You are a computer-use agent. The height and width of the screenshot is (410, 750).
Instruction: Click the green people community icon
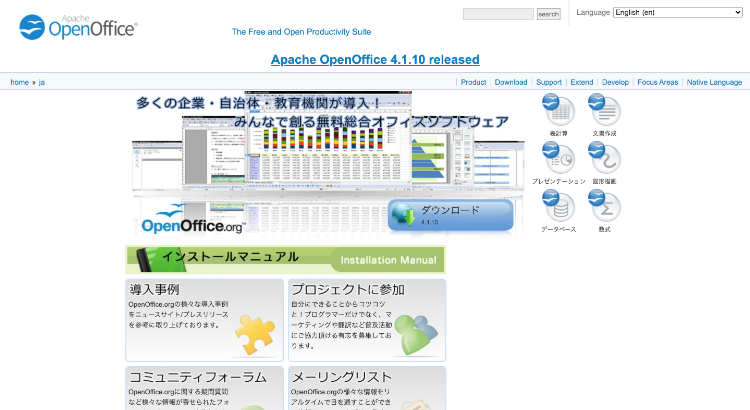pyautogui.click(x=416, y=334)
